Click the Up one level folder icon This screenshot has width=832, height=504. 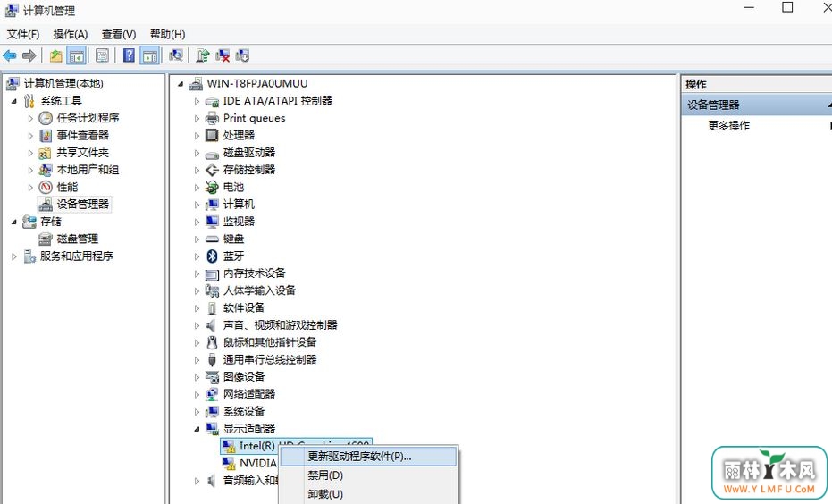click(x=55, y=55)
